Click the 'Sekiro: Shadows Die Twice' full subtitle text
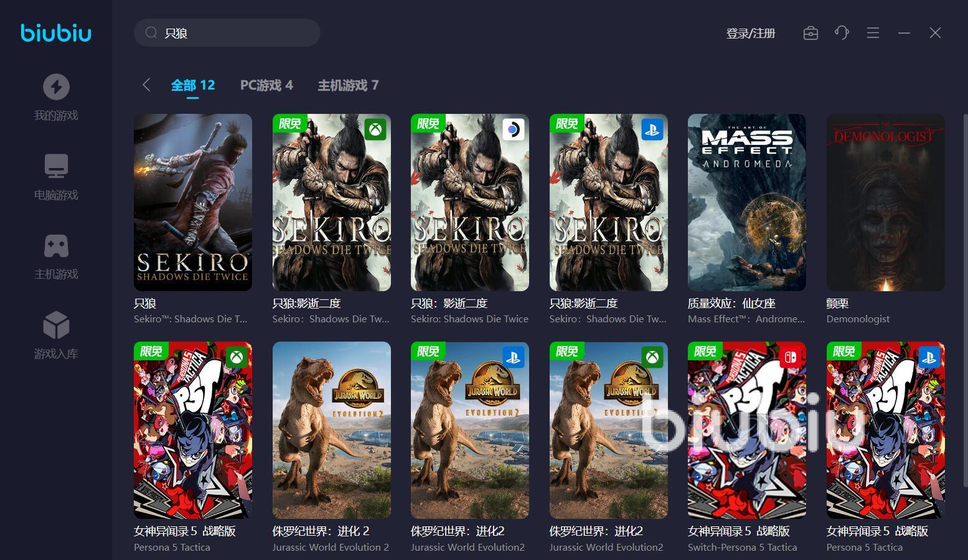The height and width of the screenshot is (560, 968). (x=469, y=319)
